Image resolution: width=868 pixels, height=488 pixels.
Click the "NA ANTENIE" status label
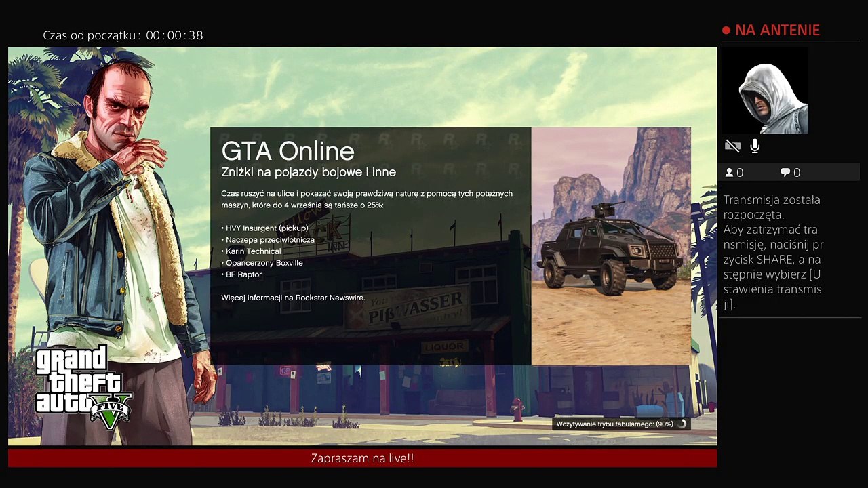[x=777, y=30]
